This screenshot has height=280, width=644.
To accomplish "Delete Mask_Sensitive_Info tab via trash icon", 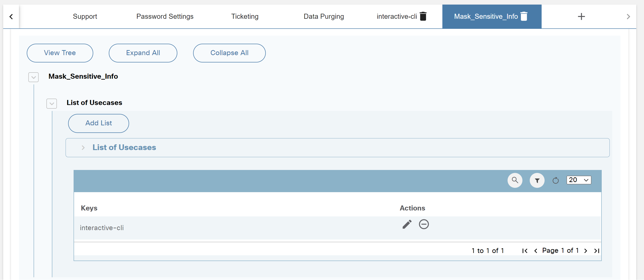I will (x=524, y=16).
